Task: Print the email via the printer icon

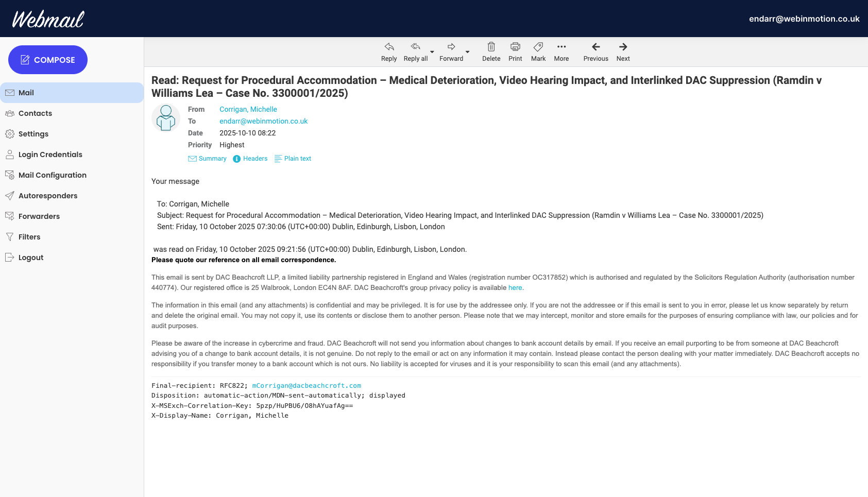Action: pyautogui.click(x=515, y=46)
